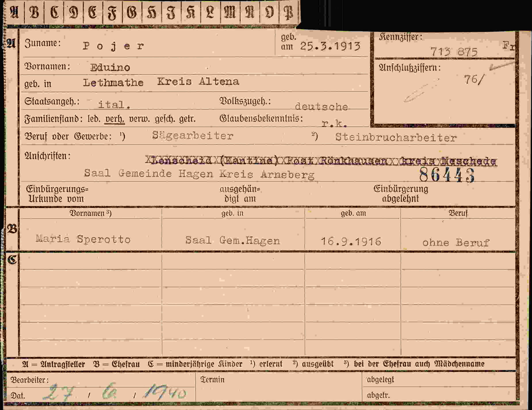The height and width of the screenshot is (410, 532).
Task: Click the "abgefr." label
Action: 378,395
